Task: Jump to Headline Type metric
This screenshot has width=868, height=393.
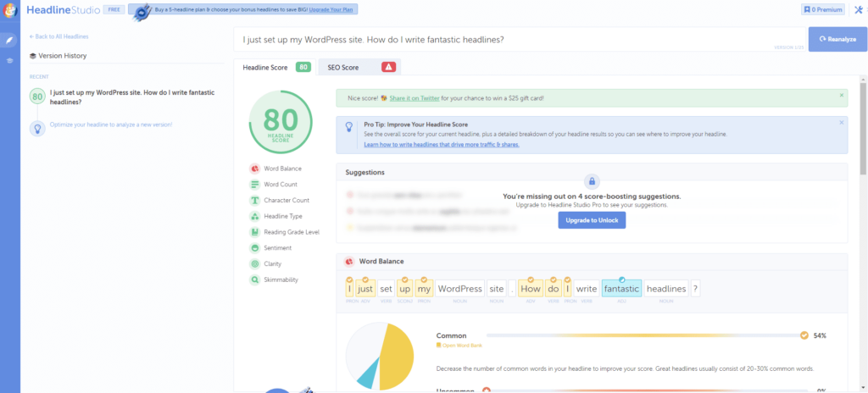Action: pyautogui.click(x=275, y=217)
